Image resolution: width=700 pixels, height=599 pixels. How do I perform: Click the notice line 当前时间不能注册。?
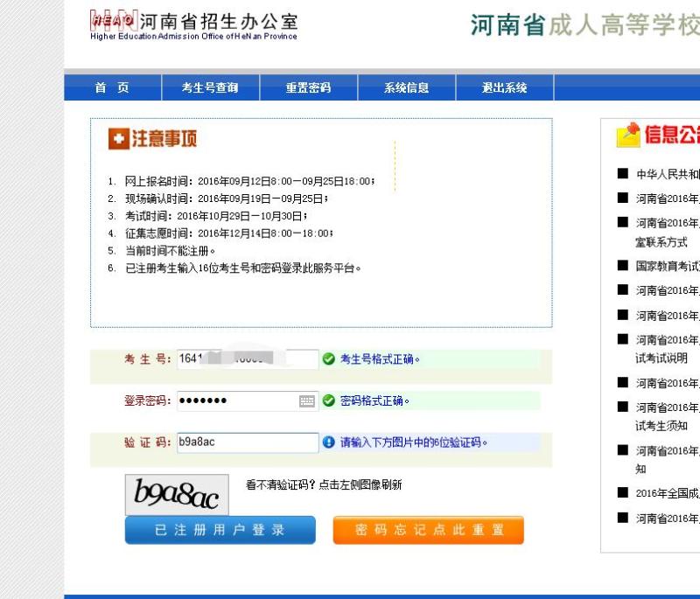170,251
